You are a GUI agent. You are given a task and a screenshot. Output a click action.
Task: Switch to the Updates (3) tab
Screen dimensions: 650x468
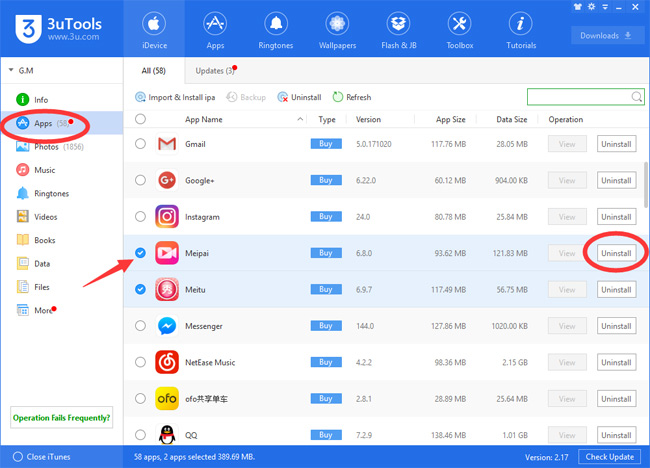215,70
